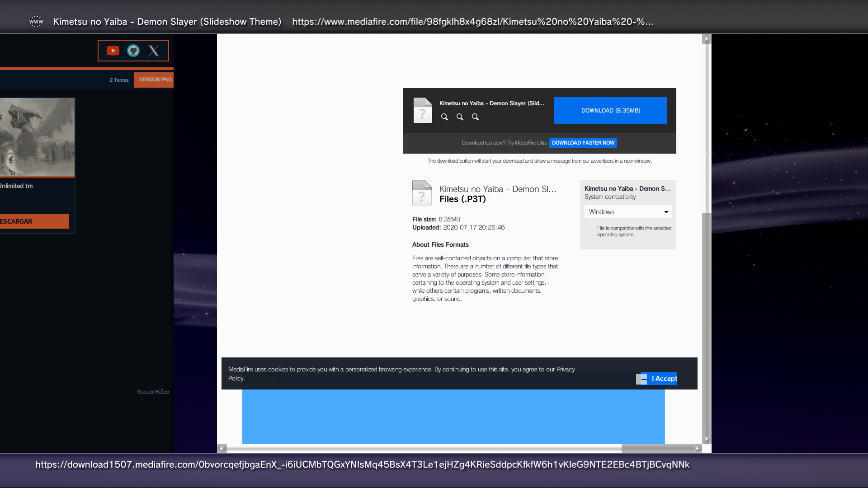Screen dimensions: 868x488
Task: Click the '2 Temas' label
Action: pyautogui.click(x=119, y=80)
